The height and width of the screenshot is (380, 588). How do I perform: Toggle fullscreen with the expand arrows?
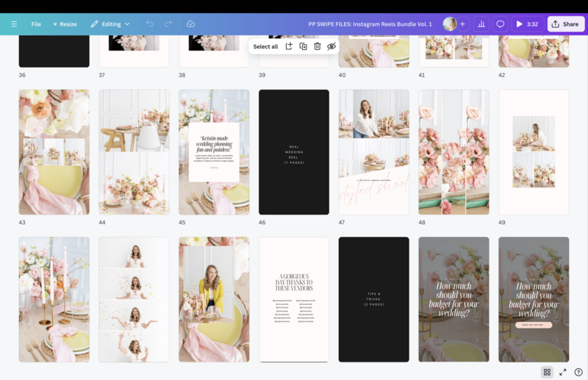point(563,372)
